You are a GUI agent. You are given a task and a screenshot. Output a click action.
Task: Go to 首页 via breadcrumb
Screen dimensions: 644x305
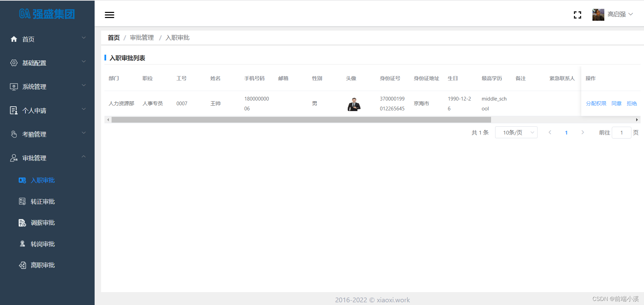tap(114, 38)
